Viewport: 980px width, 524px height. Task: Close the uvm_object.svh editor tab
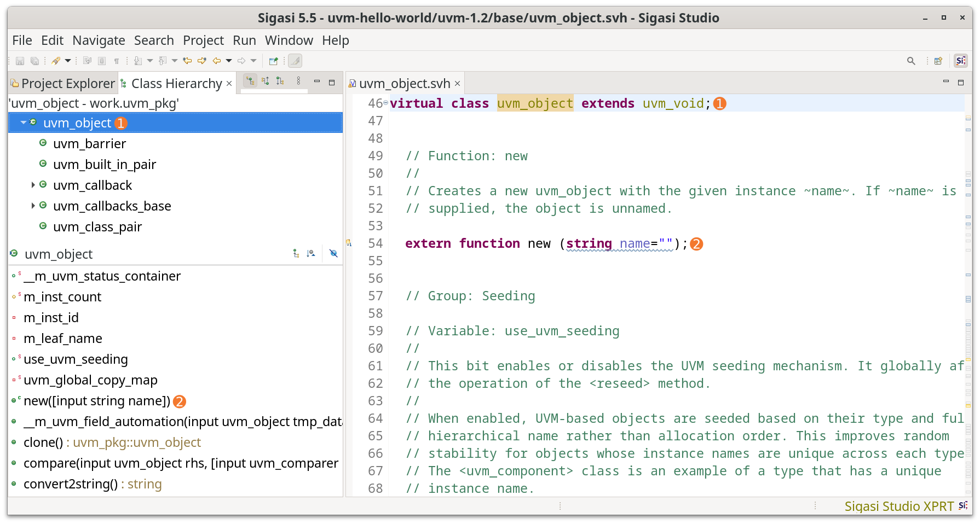click(457, 84)
